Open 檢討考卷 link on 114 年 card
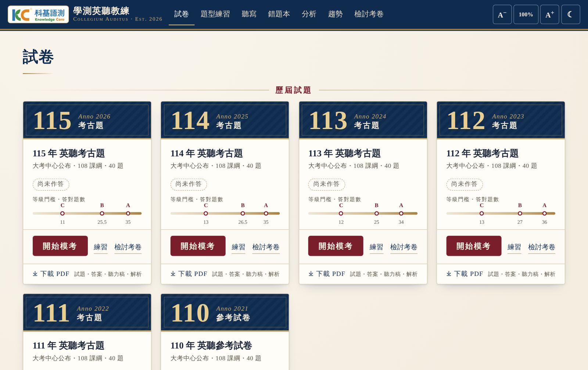Screen dimensions: 588x370 click(266, 247)
